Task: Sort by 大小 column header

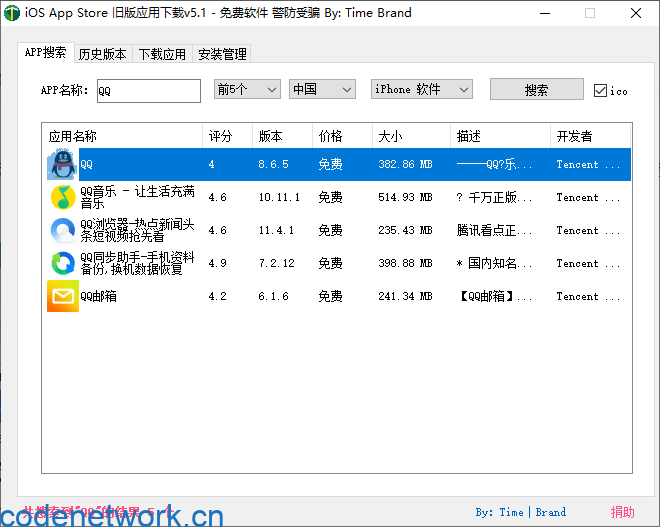Action: coord(411,136)
